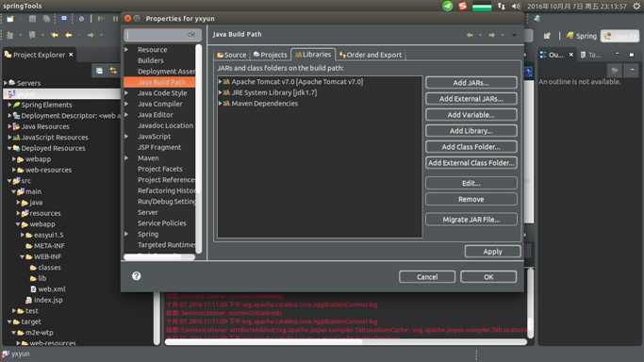The image size is (644, 362).
Task: Click Collapse All icon in Project Explorer
Action: coord(99,71)
